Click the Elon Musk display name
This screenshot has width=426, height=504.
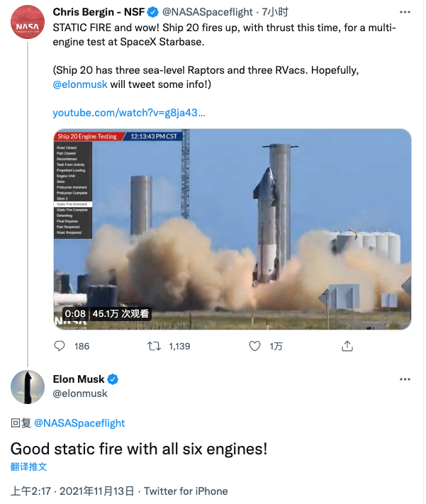point(78,379)
